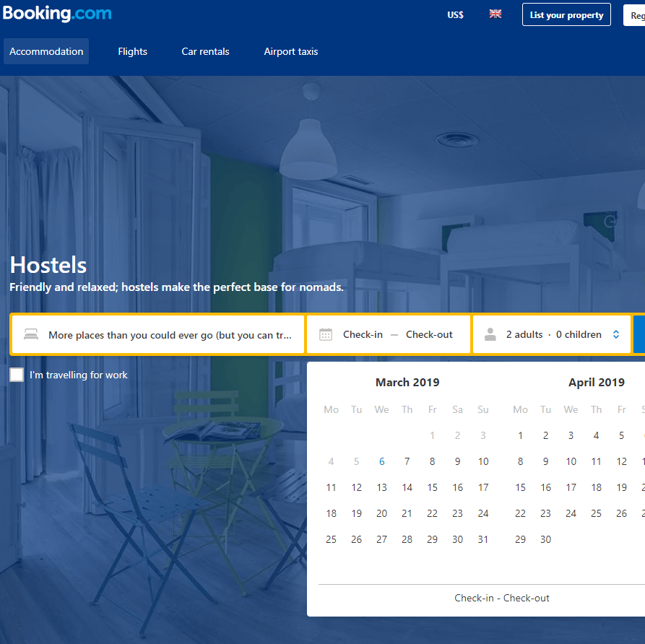Switch to the Car rentals tab
Image resolution: width=645 pixels, height=644 pixels.
pyautogui.click(x=205, y=51)
